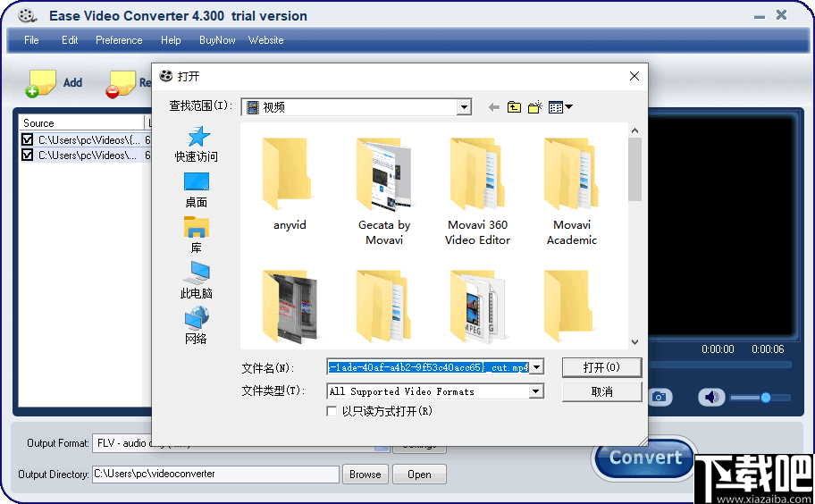Select Network (网络) in dialog sidebar
This screenshot has height=504, width=815.
pyautogui.click(x=196, y=326)
